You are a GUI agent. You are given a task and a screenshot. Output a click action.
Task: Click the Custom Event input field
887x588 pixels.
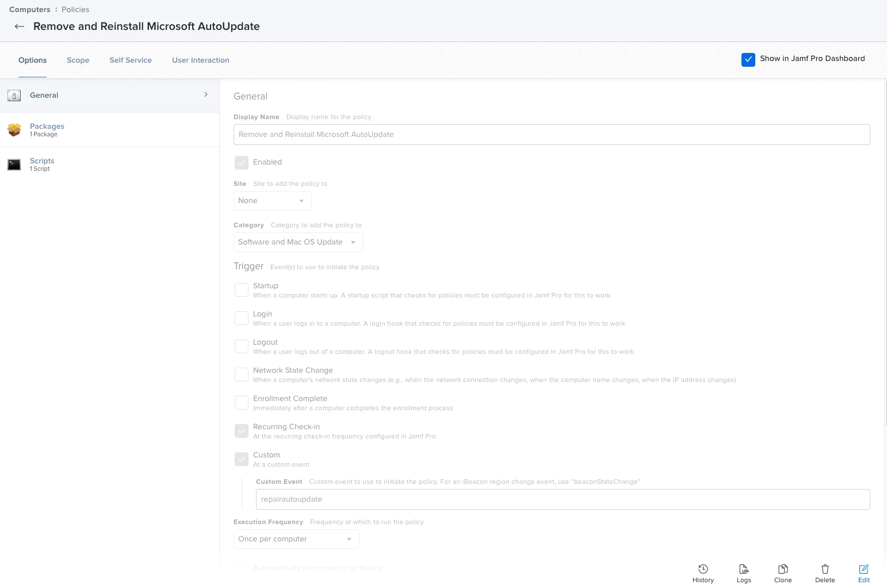[563, 499]
